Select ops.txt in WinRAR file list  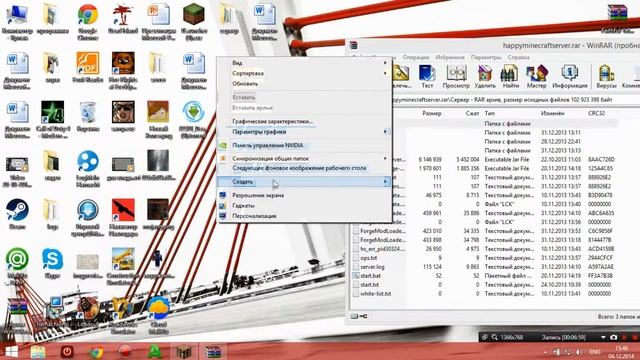369,258
